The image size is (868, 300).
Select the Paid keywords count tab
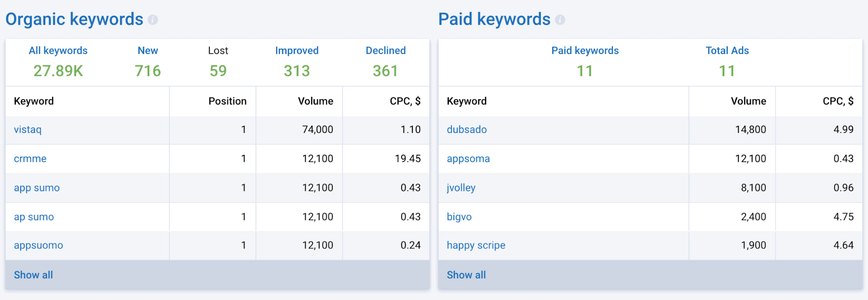585,50
